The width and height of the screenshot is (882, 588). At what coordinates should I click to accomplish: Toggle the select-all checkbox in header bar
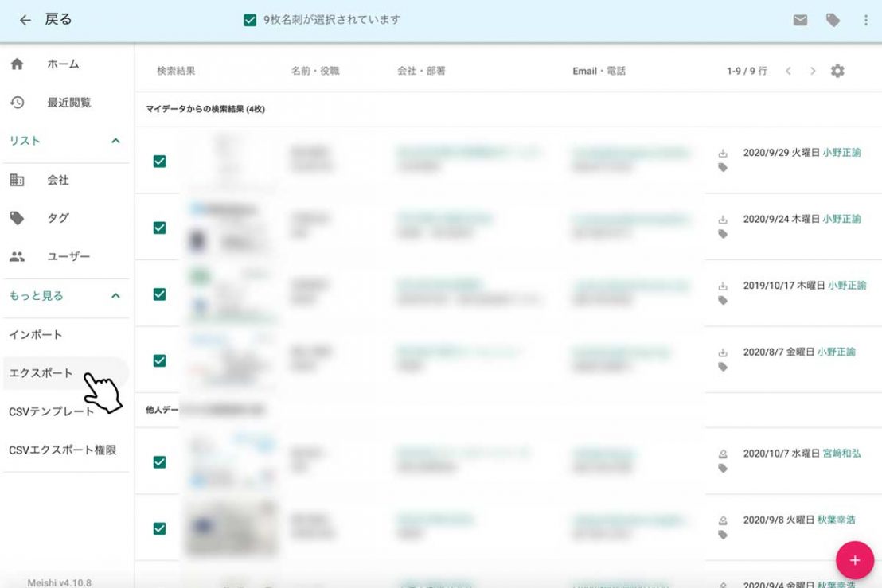click(250, 20)
